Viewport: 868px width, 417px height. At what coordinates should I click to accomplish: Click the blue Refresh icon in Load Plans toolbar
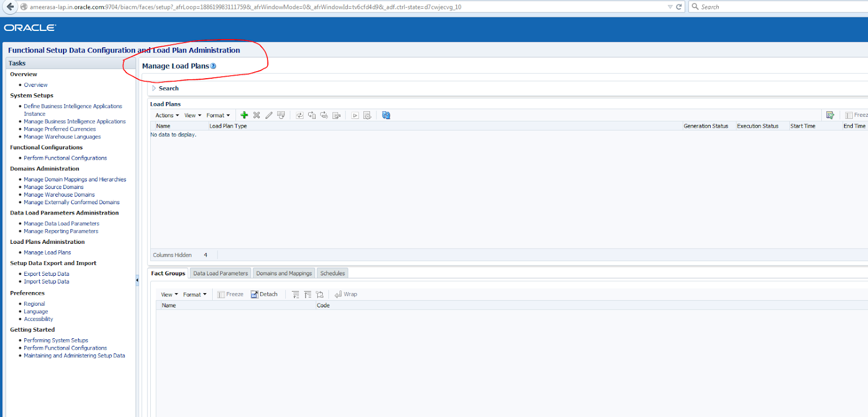pyautogui.click(x=386, y=115)
